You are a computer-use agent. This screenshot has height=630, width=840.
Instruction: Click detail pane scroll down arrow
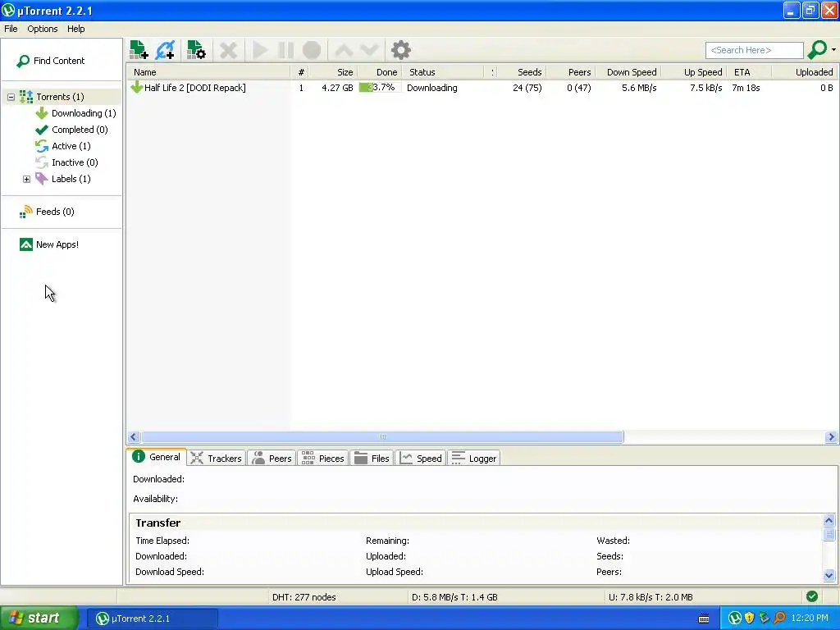(829, 576)
